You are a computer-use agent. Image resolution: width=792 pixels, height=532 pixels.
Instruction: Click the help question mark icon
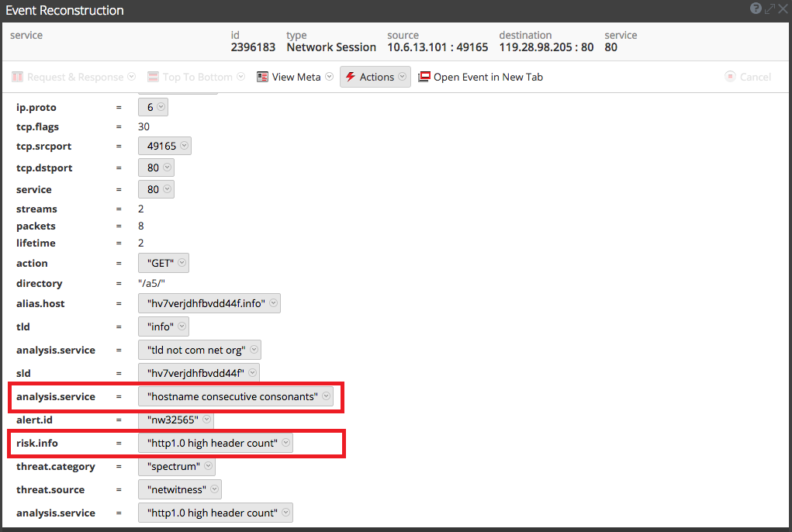756,8
